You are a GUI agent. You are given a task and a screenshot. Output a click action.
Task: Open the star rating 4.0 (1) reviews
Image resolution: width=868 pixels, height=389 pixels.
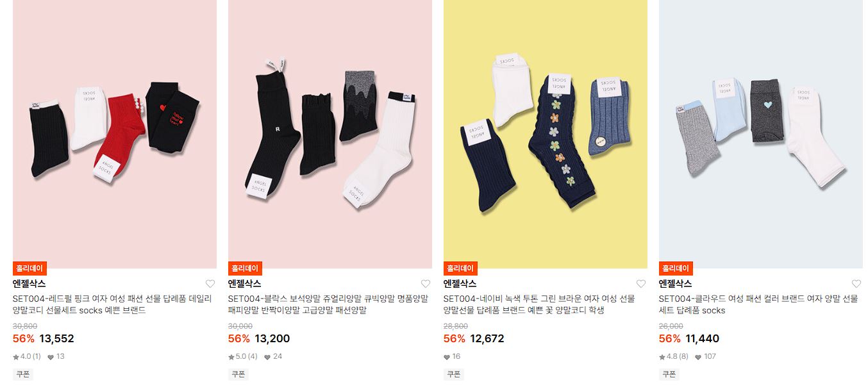point(27,356)
